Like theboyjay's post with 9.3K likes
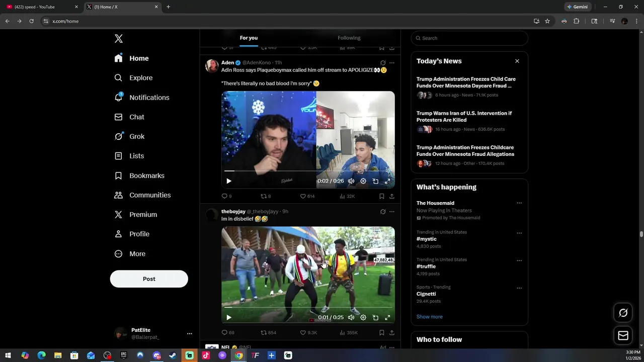Screen dimensions: 644x362 pos(308,332)
